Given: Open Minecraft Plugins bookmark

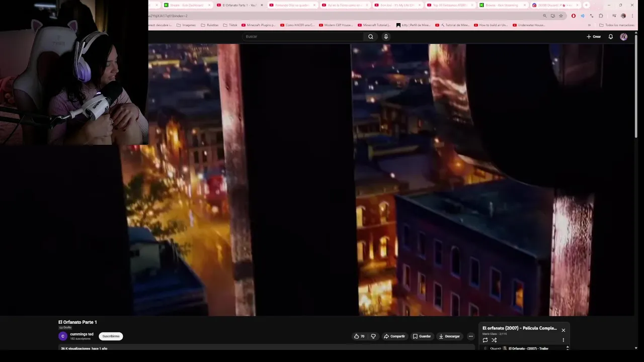Looking at the screenshot, I should 259,25.
